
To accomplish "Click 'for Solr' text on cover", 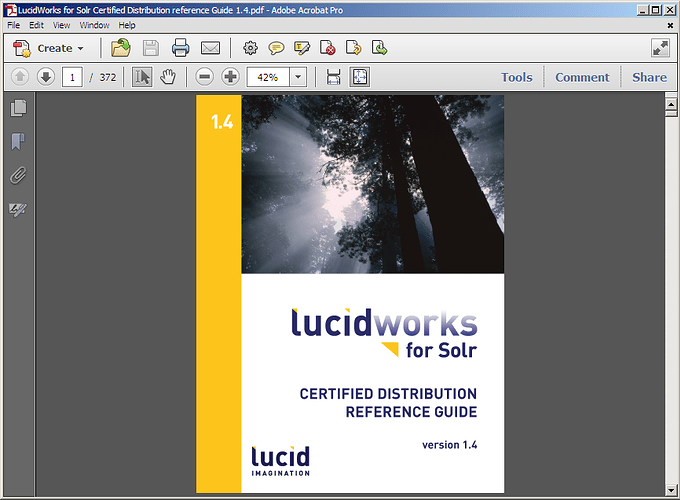I will (441, 350).
